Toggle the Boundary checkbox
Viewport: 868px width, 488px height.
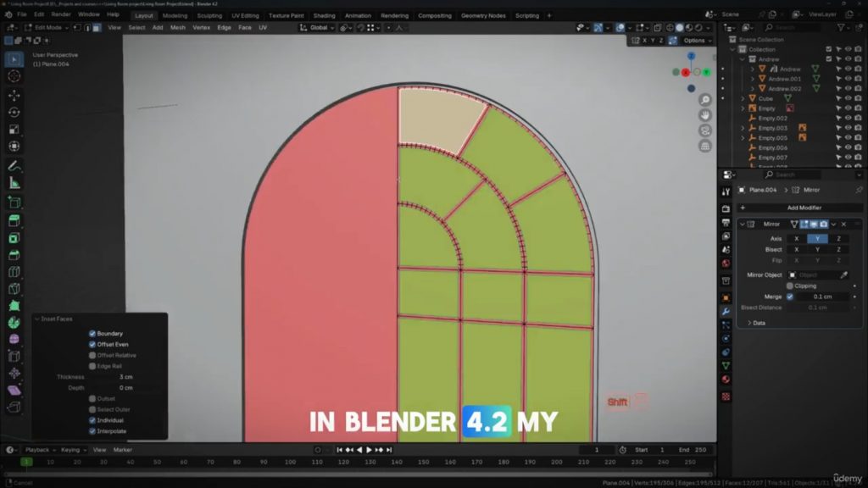coord(92,334)
